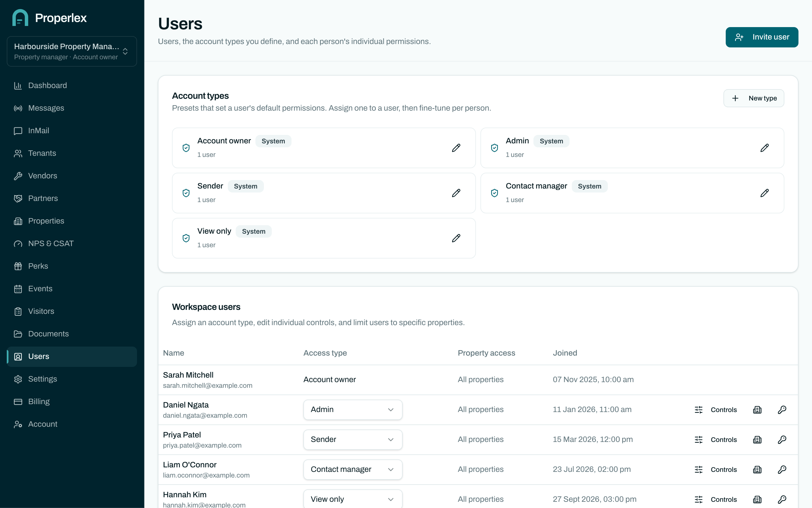Open Settings in the sidebar
Screen dimensions: 812x508
click(72, 379)
